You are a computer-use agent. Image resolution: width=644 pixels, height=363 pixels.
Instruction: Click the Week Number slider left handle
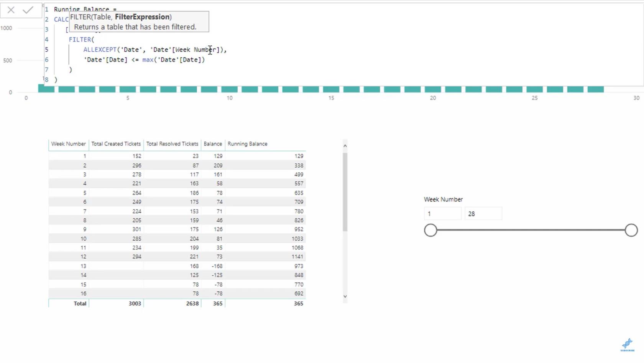coord(430,230)
